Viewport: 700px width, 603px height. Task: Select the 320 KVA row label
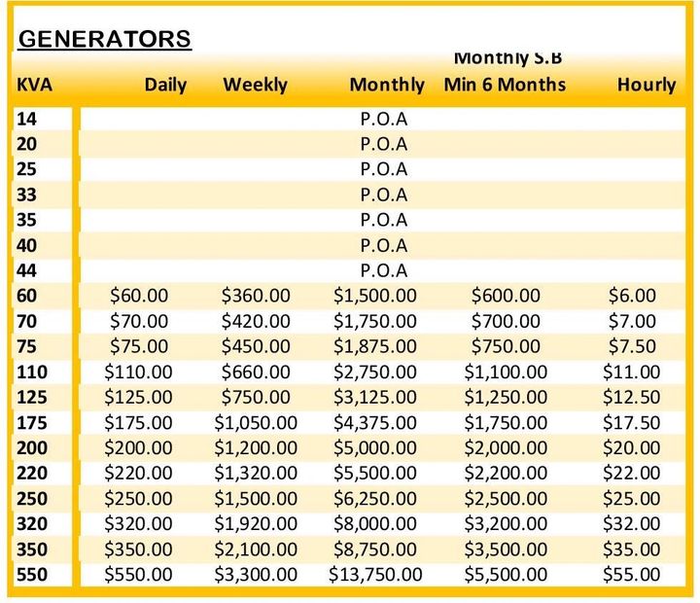point(31,524)
